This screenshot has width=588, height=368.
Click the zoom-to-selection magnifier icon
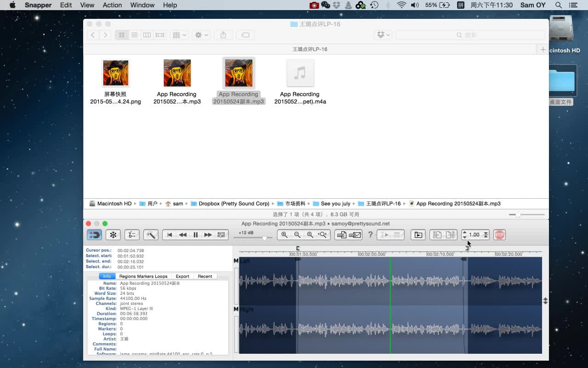click(x=323, y=235)
